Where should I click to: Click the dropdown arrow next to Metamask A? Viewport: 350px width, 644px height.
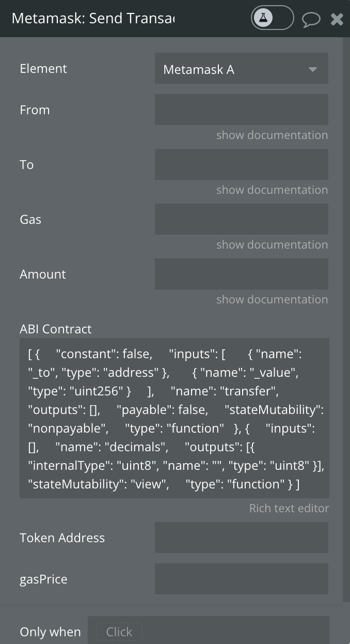tap(312, 69)
